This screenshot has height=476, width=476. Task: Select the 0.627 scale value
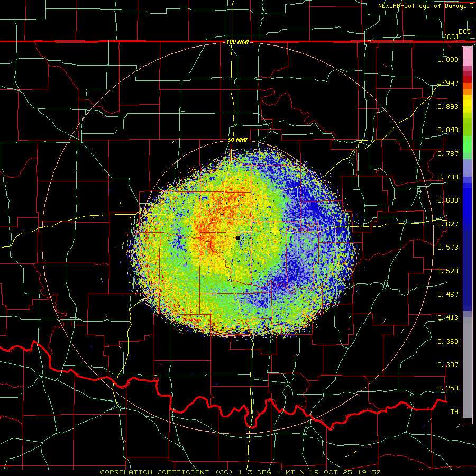pyautogui.click(x=448, y=224)
